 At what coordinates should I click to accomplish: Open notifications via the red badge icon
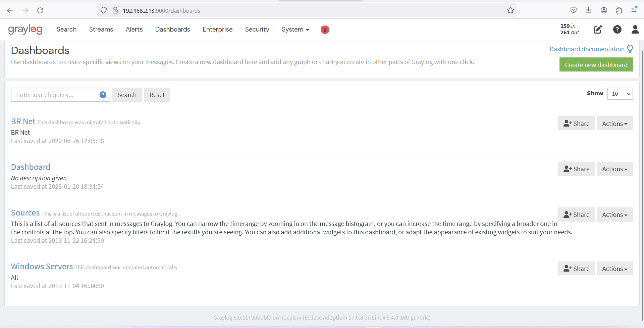coord(325,30)
